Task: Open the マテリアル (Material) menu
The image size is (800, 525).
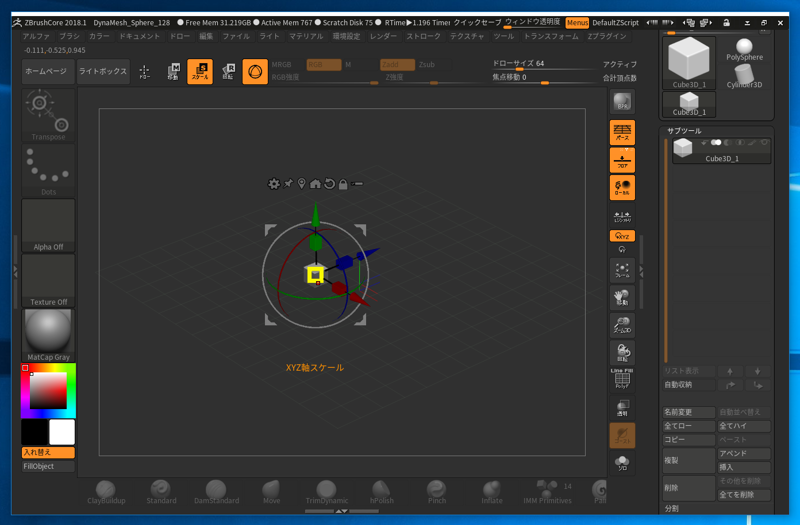Action: (306, 36)
